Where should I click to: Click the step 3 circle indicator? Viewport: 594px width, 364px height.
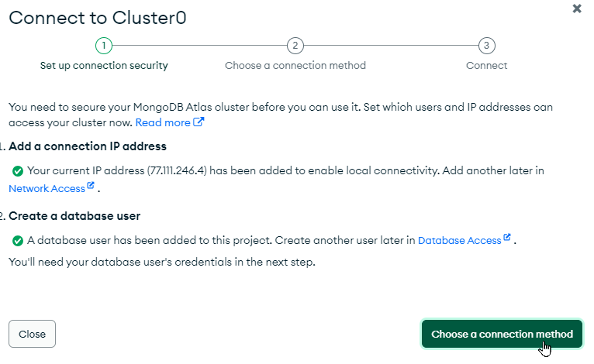[x=486, y=46]
